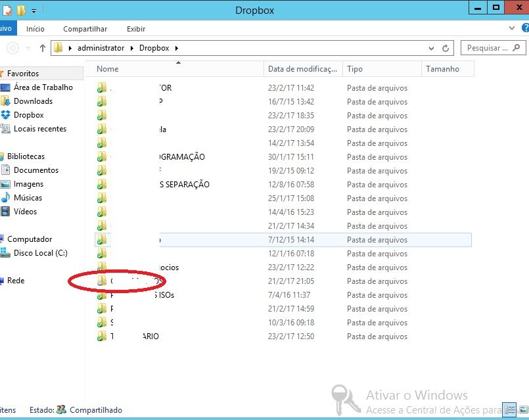Select Disco Local (C:) drive
The width and height of the screenshot is (529, 420).
40,253
